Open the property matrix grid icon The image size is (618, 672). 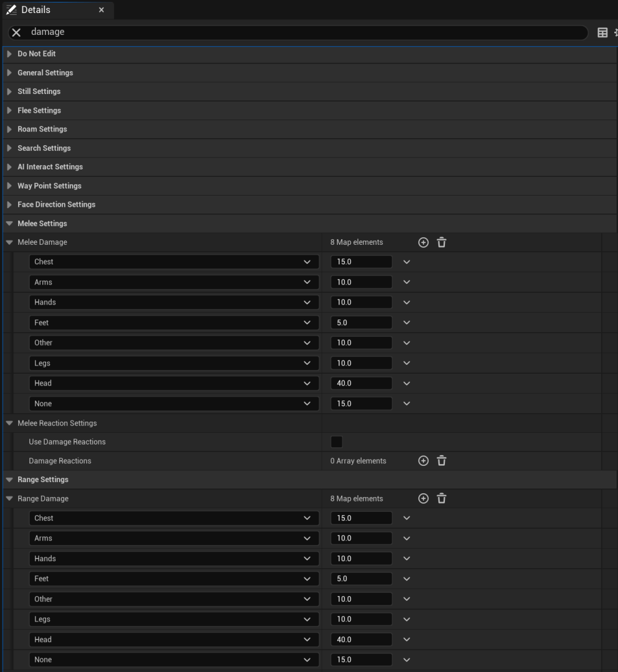602,33
